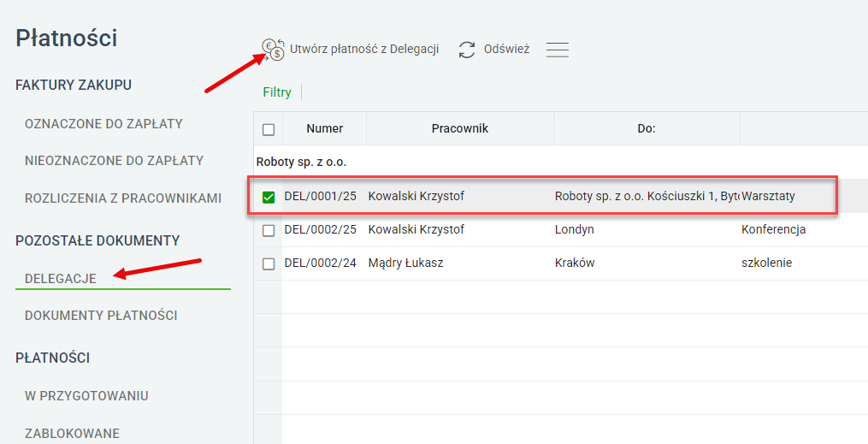Click the Warsztaty purpose cell
Screen dimensions: 868x444
point(768,196)
